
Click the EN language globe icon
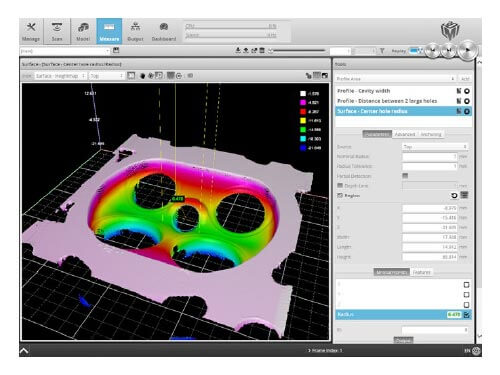(x=476, y=350)
